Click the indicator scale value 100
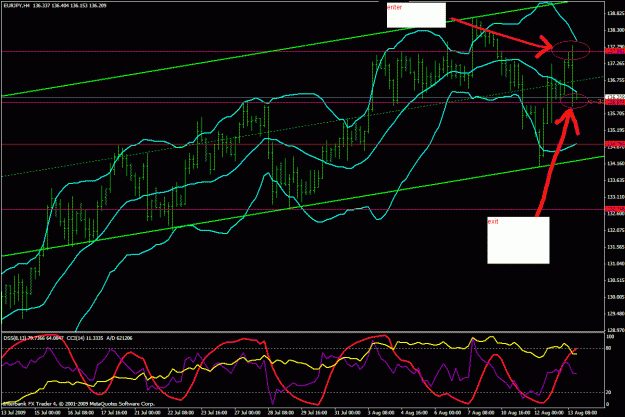This screenshot has width=625, height=417. tap(610, 337)
